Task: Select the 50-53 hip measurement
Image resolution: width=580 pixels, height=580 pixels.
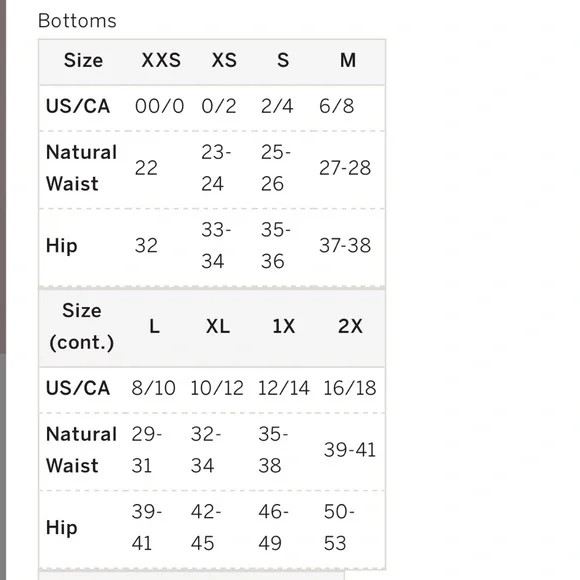Action: [x=339, y=527]
